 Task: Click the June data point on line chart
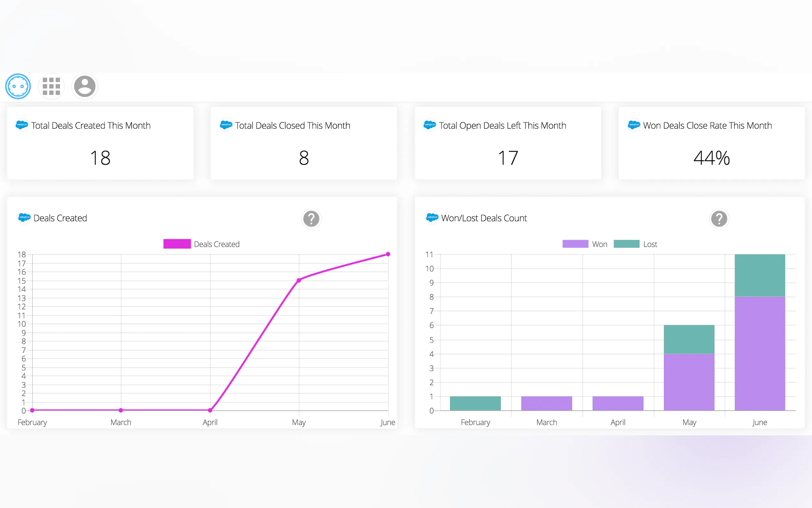(388, 254)
